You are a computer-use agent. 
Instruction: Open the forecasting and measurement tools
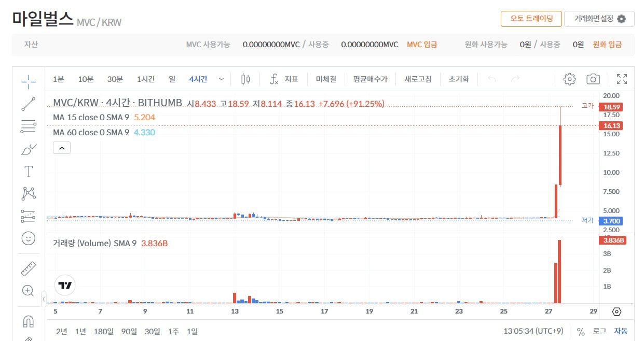(x=29, y=216)
